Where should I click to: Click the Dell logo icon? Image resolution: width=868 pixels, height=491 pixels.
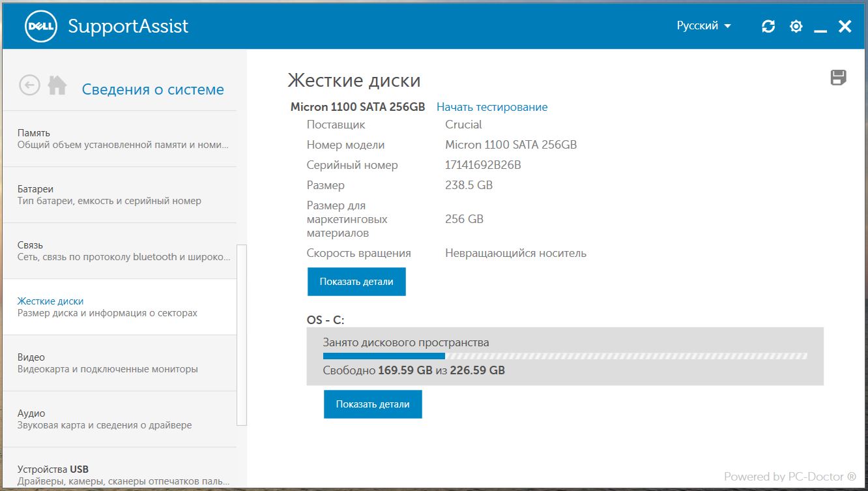[41, 26]
